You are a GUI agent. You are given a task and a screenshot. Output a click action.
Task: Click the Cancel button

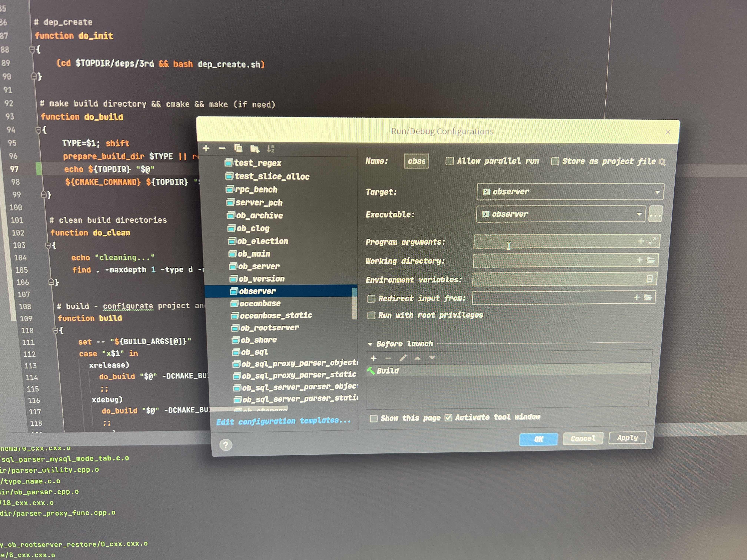(x=583, y=439)
